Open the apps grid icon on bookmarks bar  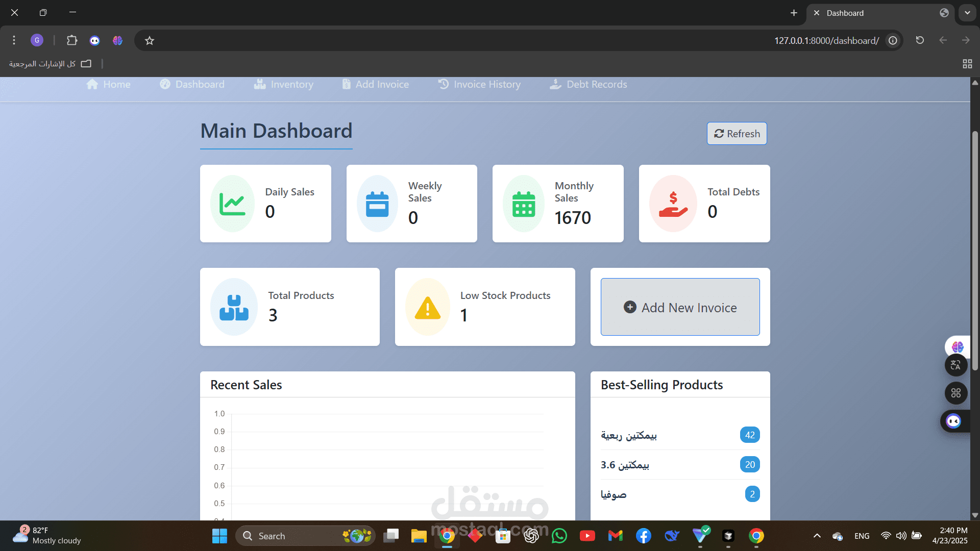[x=967, y=63]
